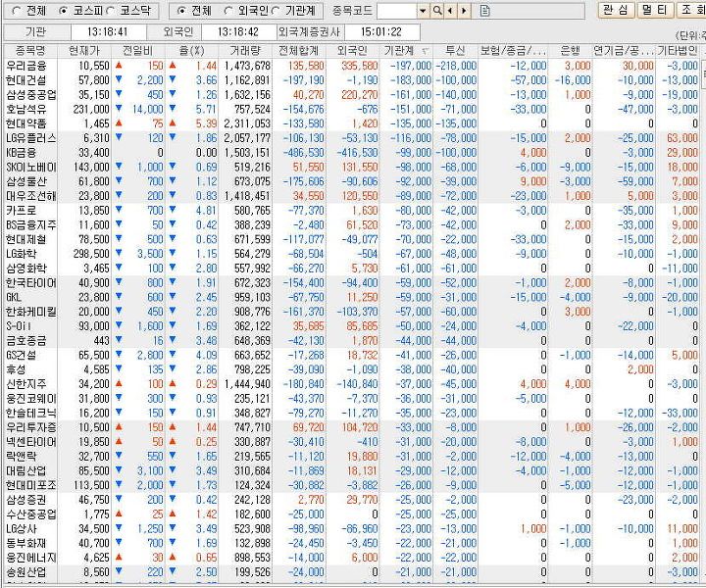Select the 삼성물산 stock row

(x=351, y=181)
